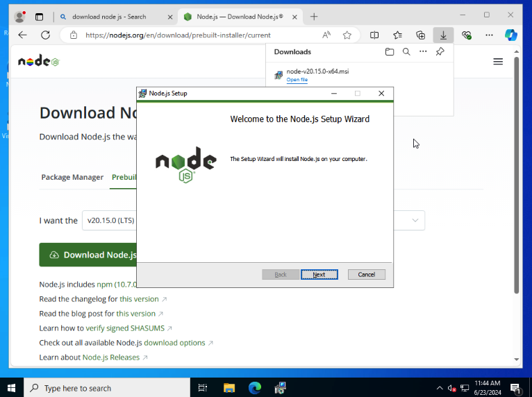Click 'Open file' link for node msi

coord(297,80)
